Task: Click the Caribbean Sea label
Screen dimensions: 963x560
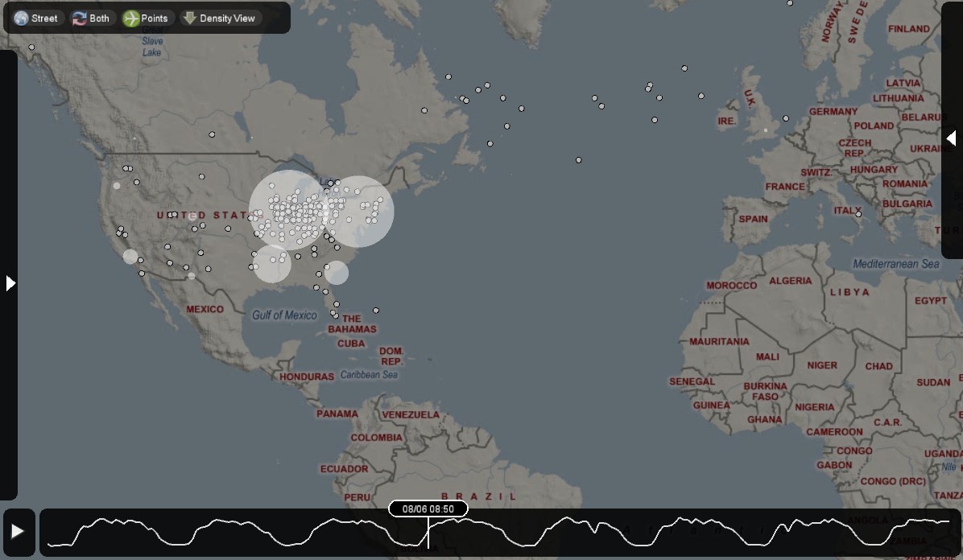Action: (x=369, y=375)
